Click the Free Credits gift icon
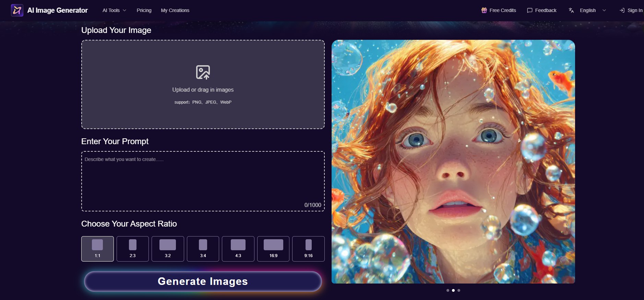 coord(484,10)
